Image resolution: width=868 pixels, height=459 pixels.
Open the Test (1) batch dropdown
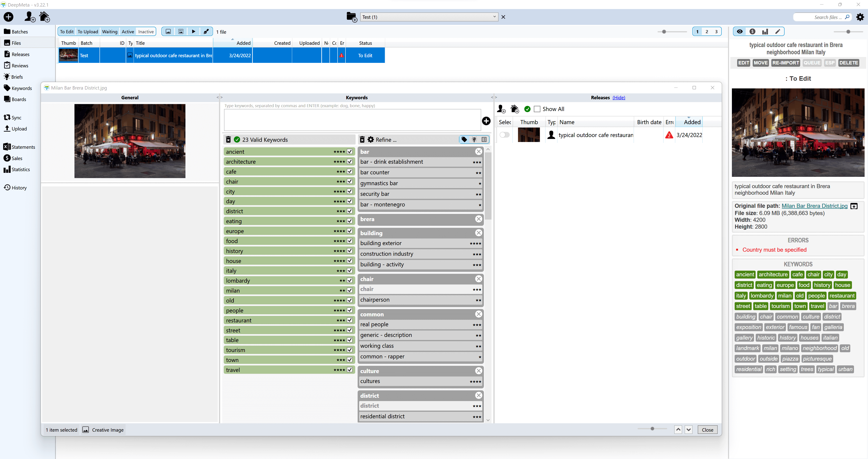coord(494,17)
